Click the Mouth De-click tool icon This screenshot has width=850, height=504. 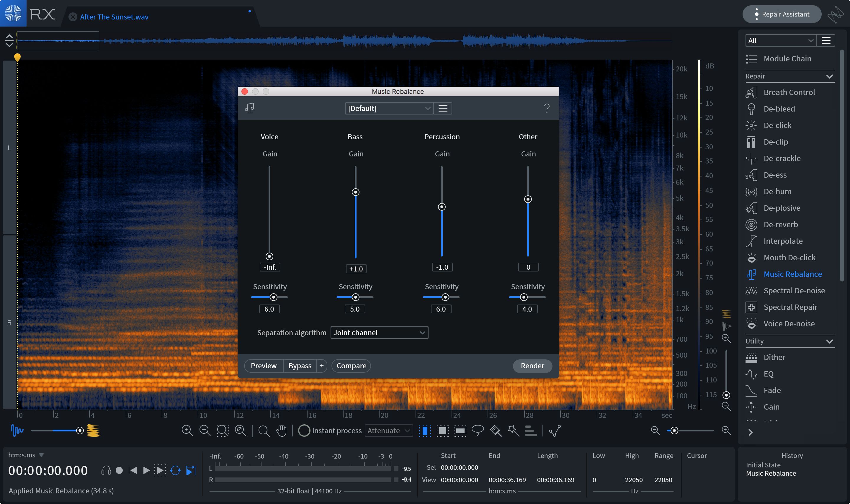[x=752, y=257]
